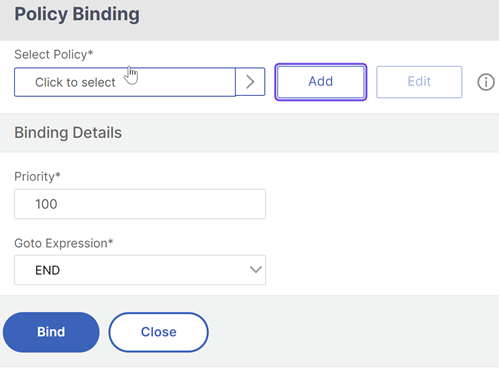The width and height of the screenshot is (500, 376).
Task: Click the blank area right of Binding Details
Action: [x=310, y=133]
